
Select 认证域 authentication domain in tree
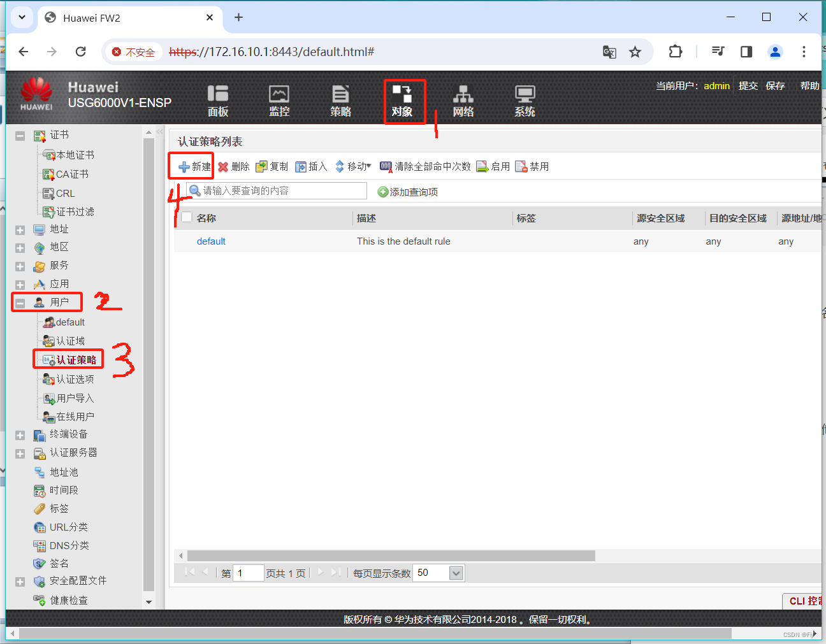pos(64,341)
